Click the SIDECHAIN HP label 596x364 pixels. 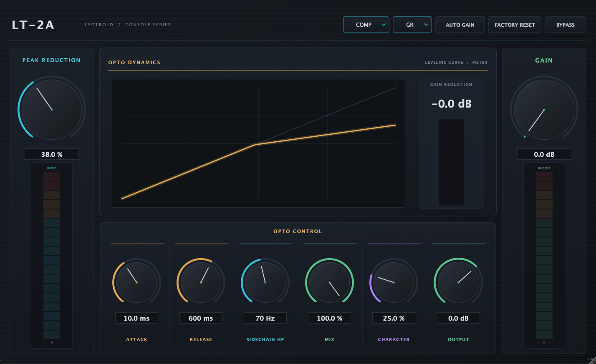265,339
